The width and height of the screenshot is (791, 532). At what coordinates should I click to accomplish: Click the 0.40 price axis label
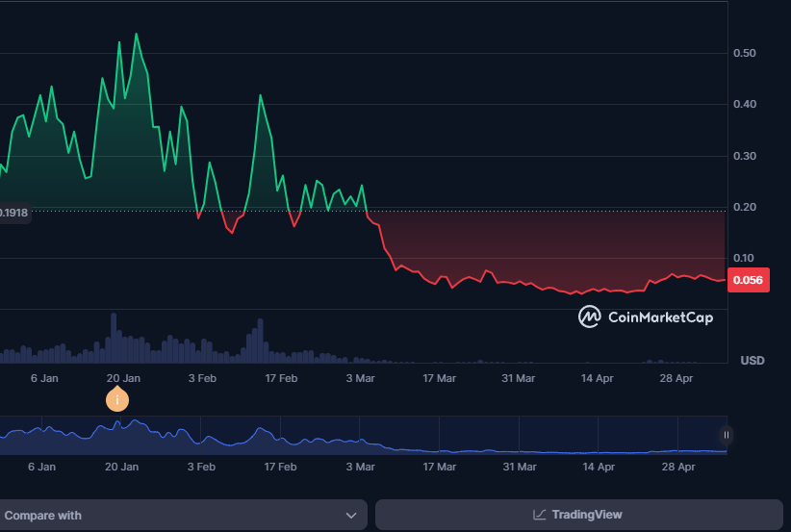745,105
